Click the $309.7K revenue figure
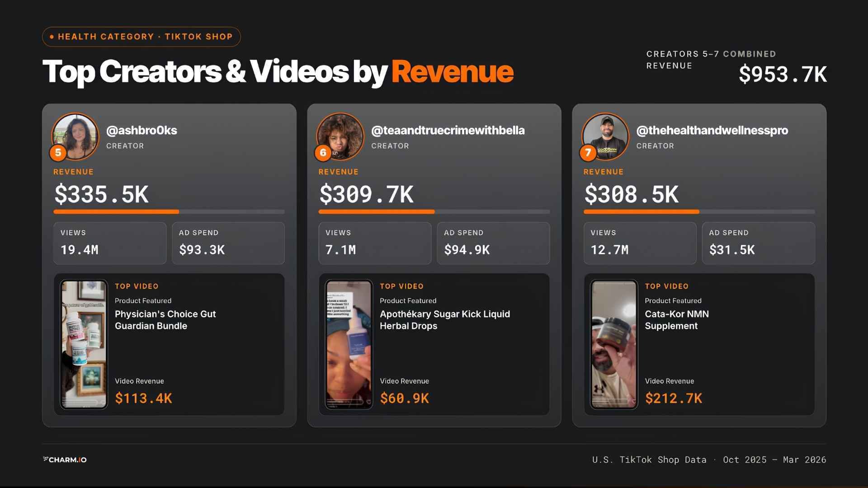 point(366,194)
